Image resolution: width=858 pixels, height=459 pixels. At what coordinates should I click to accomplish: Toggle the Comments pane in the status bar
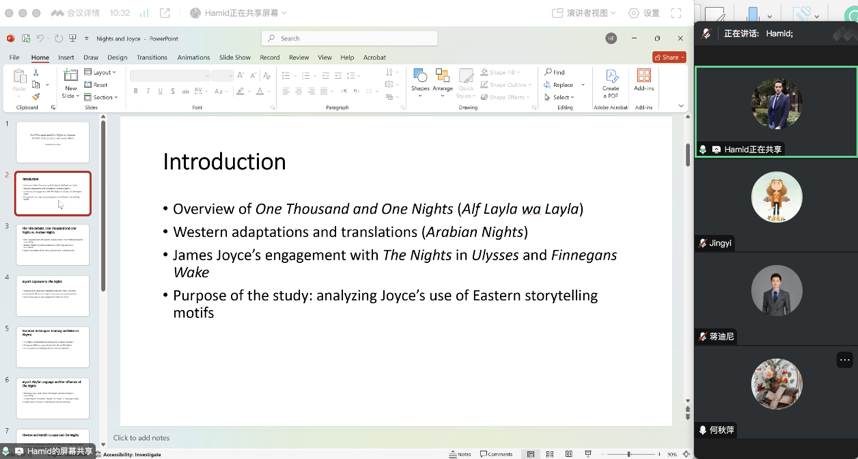coord(496,454)
